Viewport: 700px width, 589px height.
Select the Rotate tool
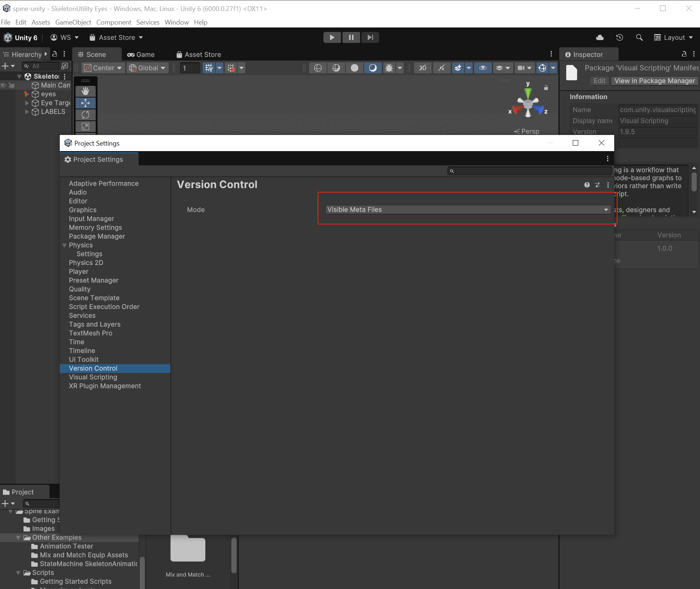point(85,115)
